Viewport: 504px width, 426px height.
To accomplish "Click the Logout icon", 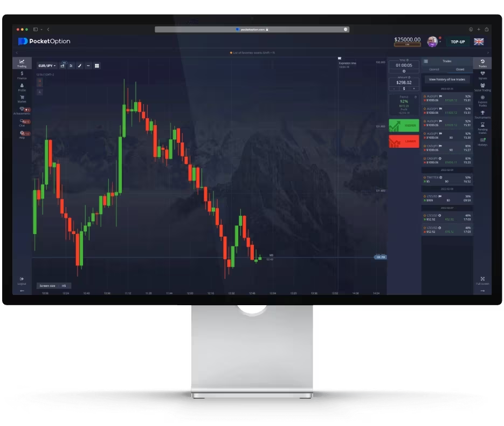I will (x=22, y=280).
